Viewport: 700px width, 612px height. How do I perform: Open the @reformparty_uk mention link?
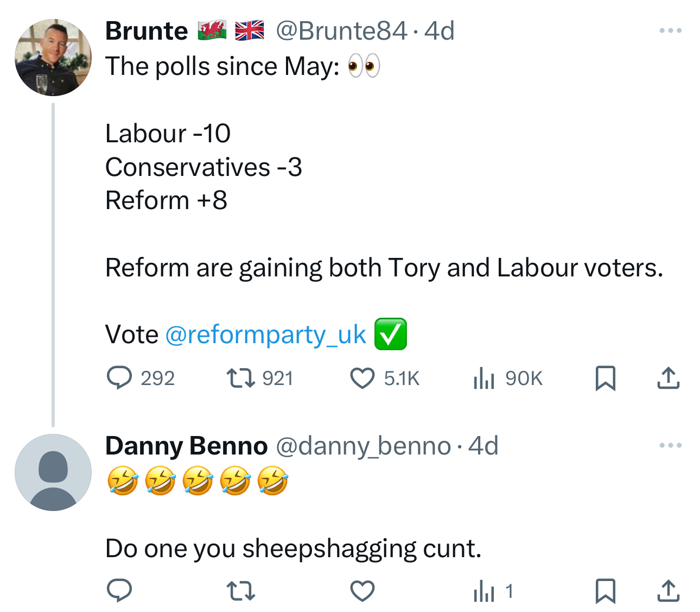265,335
